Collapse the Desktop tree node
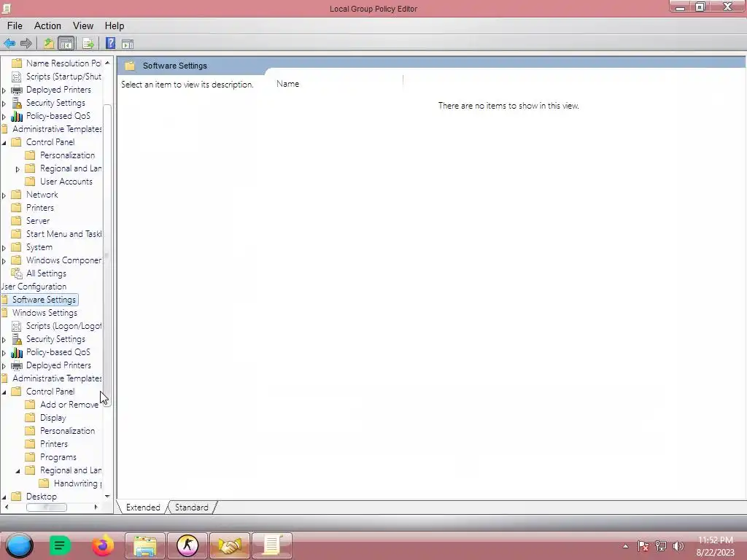The image size is (747, 560). click(4, 497)
